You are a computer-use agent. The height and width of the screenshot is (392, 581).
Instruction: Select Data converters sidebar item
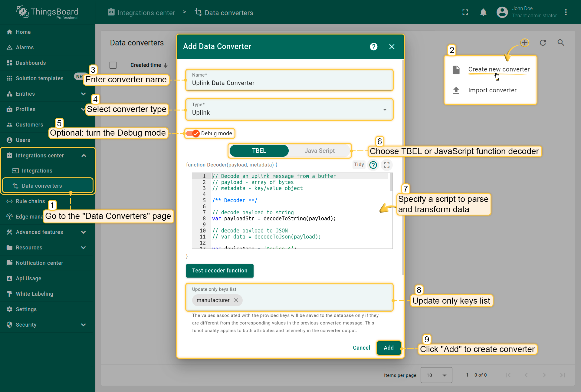tap(47, 186)
